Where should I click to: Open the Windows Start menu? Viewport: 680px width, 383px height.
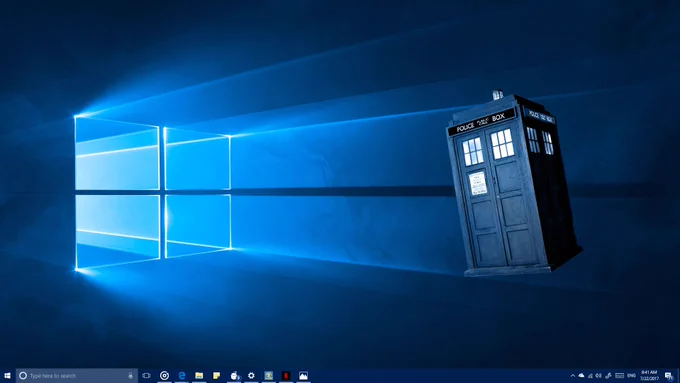tap(7, 376)
